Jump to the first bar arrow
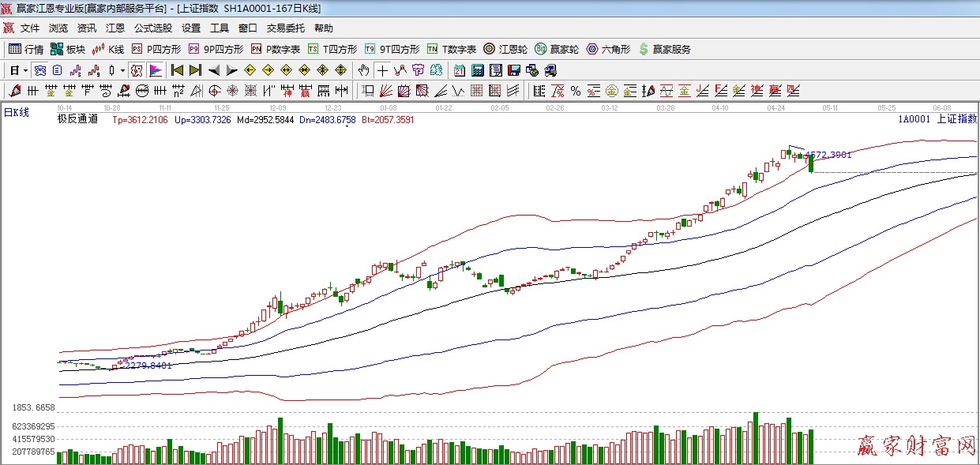The width and height of the screenshot is (980, 465). coord(177,70)
